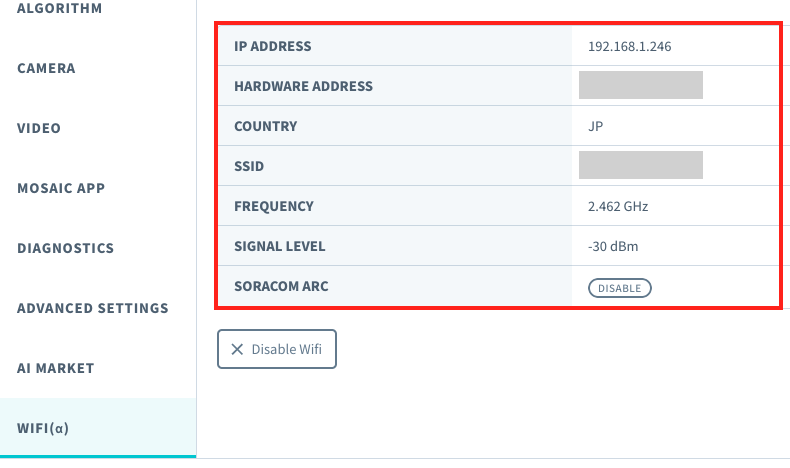Click the masked hardware address field
The height and width of the screenshot is (468, 790).
click(x=641, y=85)
